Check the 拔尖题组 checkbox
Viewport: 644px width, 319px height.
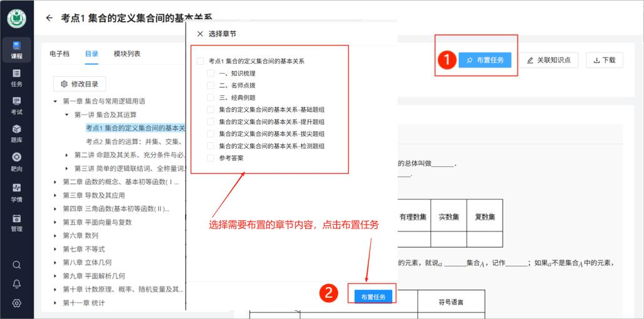[211, 134]
